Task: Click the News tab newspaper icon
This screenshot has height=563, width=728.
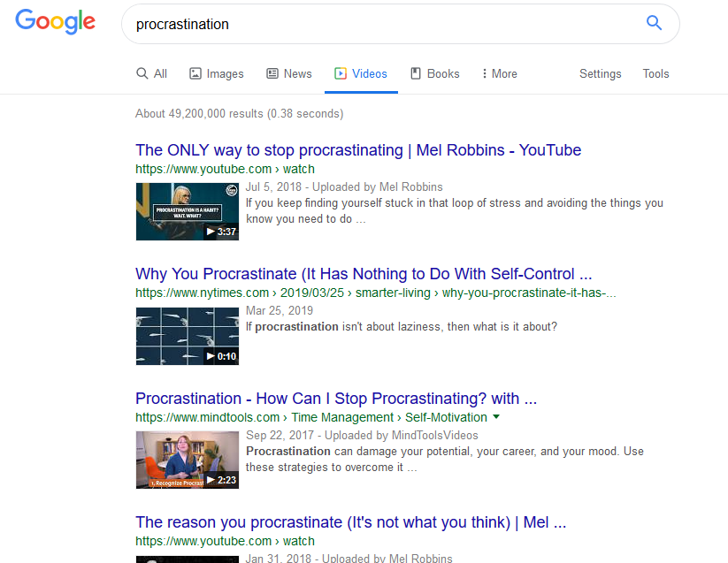Action: tap(272, 73)
